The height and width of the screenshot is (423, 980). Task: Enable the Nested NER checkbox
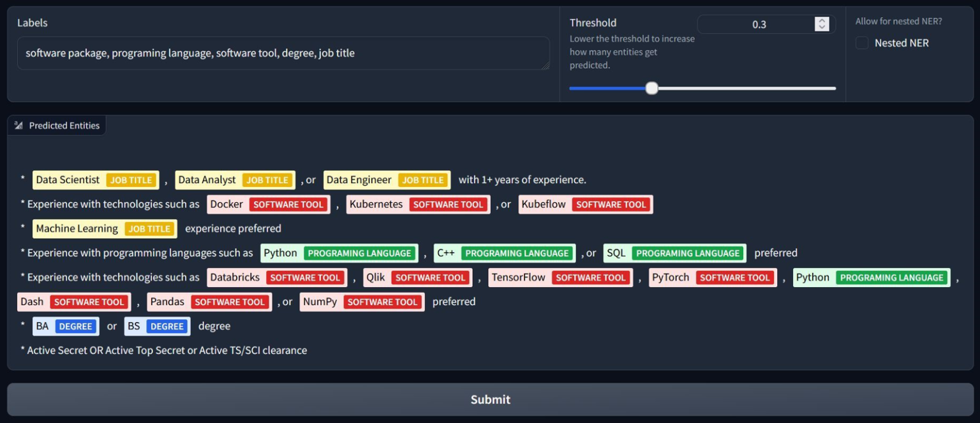click(862, 43)
